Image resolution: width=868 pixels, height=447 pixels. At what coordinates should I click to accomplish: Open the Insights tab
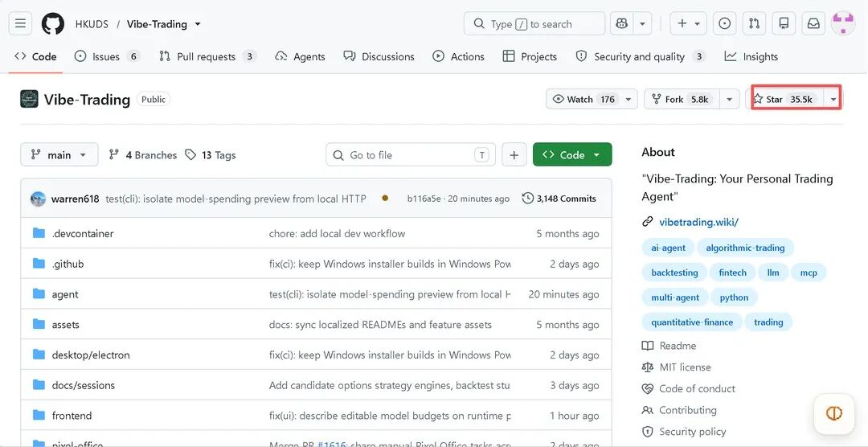751,56
